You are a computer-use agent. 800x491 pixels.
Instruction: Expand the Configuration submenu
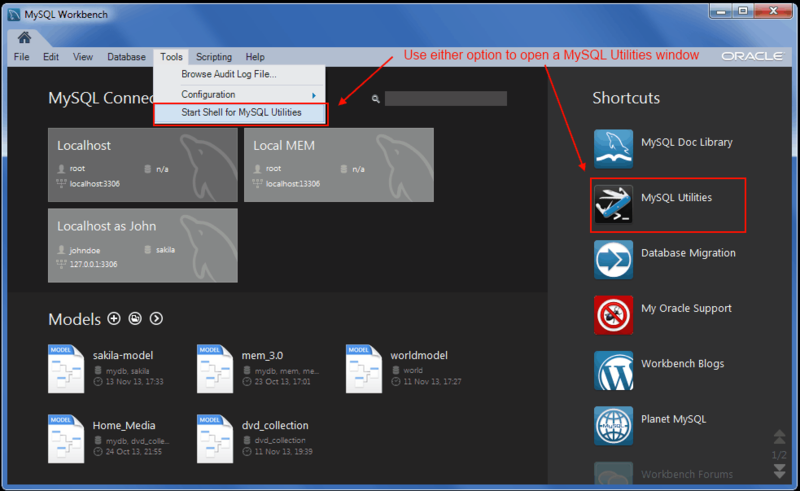tap(239, 94)
